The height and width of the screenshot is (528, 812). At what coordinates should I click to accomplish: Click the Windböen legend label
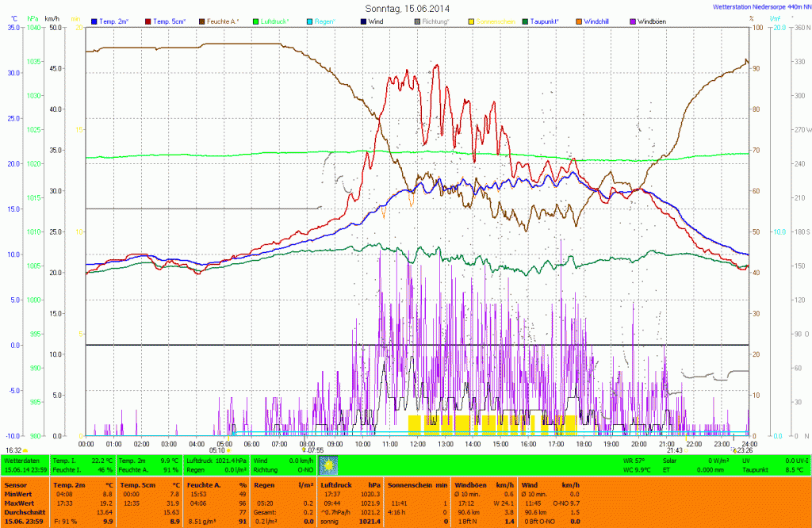[x=653, y=21]
